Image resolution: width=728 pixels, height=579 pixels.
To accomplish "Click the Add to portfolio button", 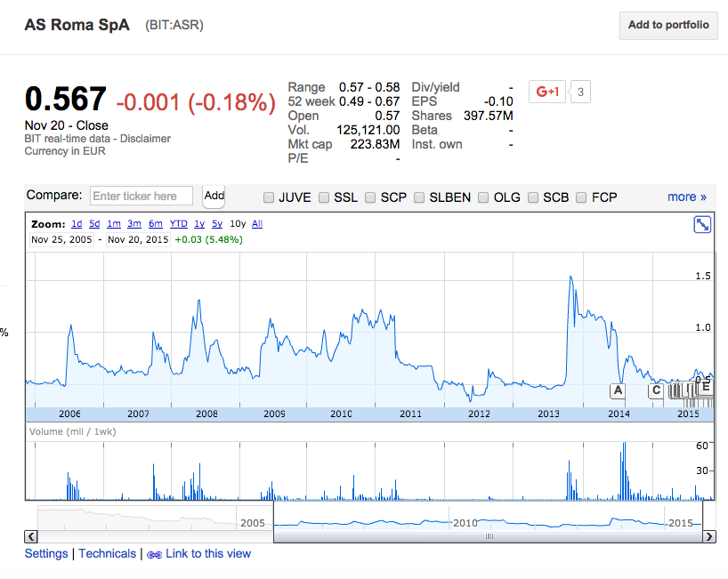I will (x=668, y=26).
